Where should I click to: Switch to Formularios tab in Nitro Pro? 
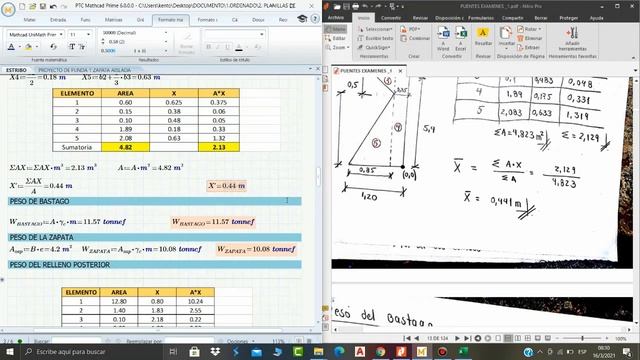click(x=480, y=18)
